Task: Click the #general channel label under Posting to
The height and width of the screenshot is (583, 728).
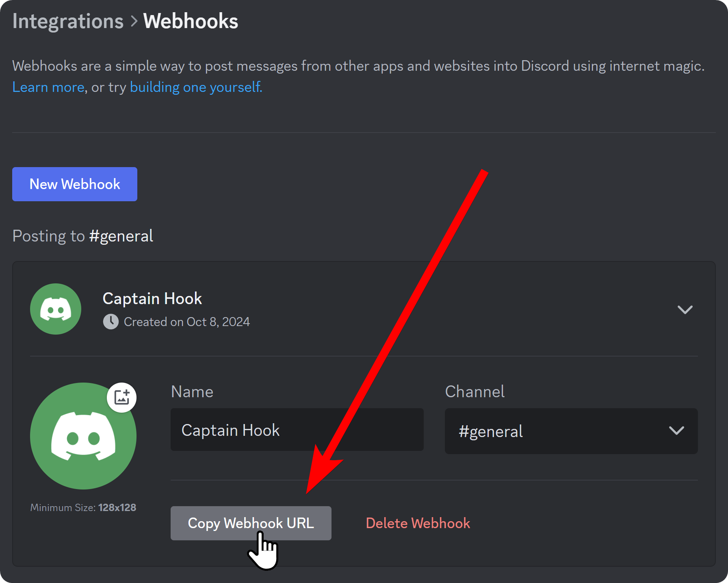Action: [x=121, y=235]
